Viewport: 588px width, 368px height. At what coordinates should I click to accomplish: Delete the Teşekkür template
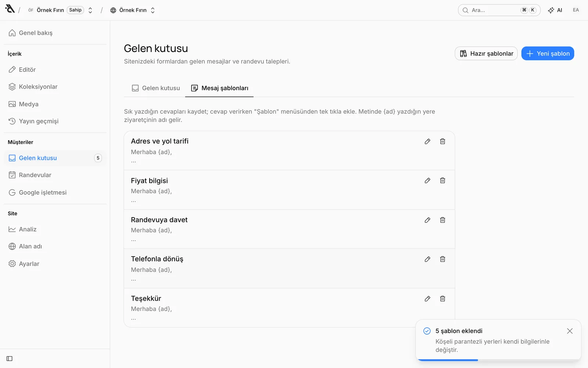pyautogui.click(x=442, y=299)
